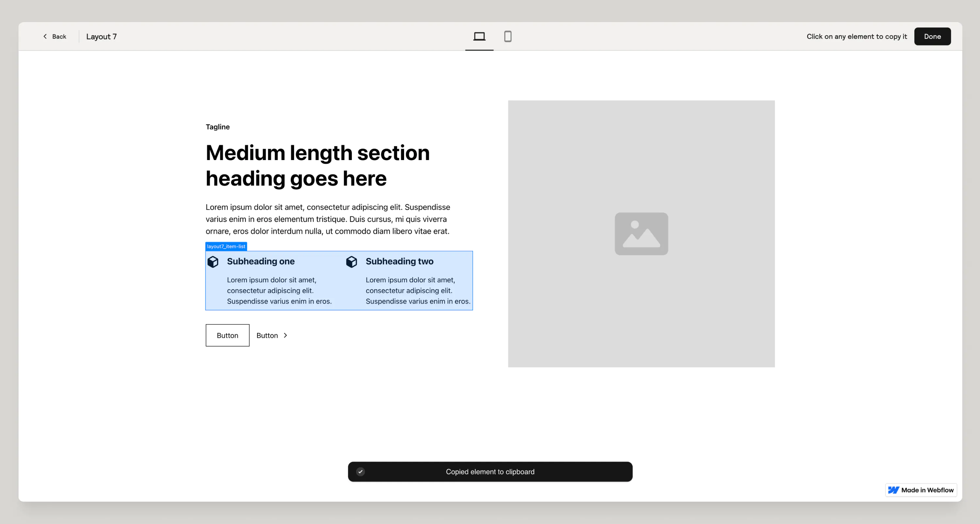Click the image placeholder icon
The image size is (980, 524).
(x=641, y=234)
